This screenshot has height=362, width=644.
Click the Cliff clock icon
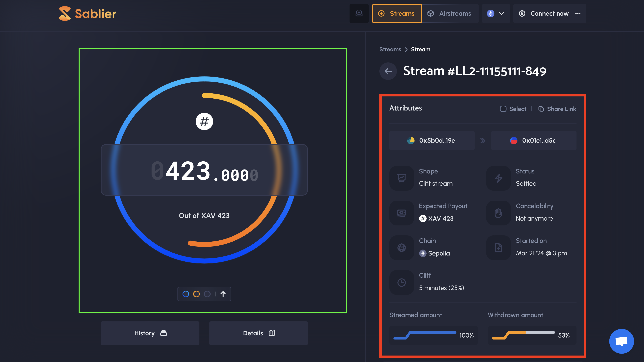coord(402,282)
